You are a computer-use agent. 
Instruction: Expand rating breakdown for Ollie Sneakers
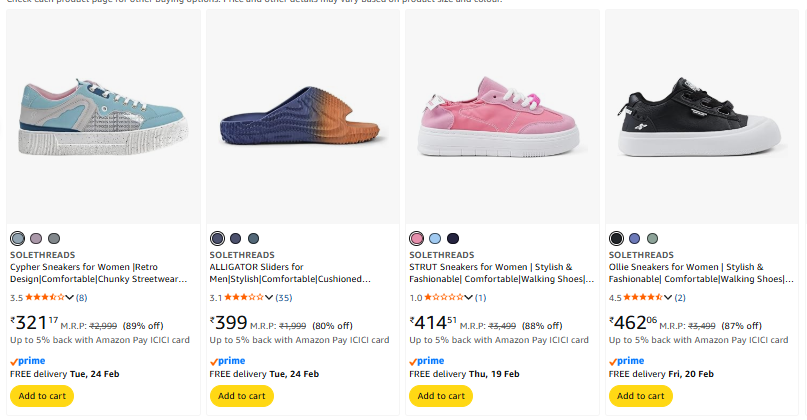coord(667,297)
